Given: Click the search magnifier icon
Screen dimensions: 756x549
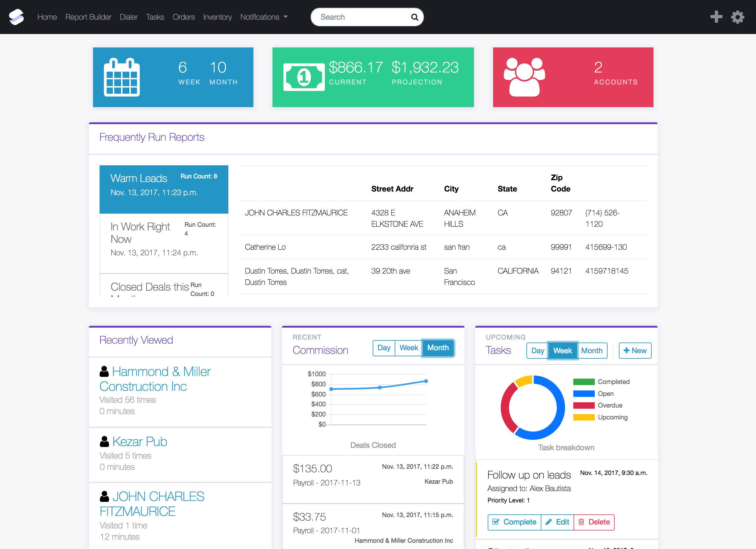Looking at the screenshot, I should coord(414,17).
